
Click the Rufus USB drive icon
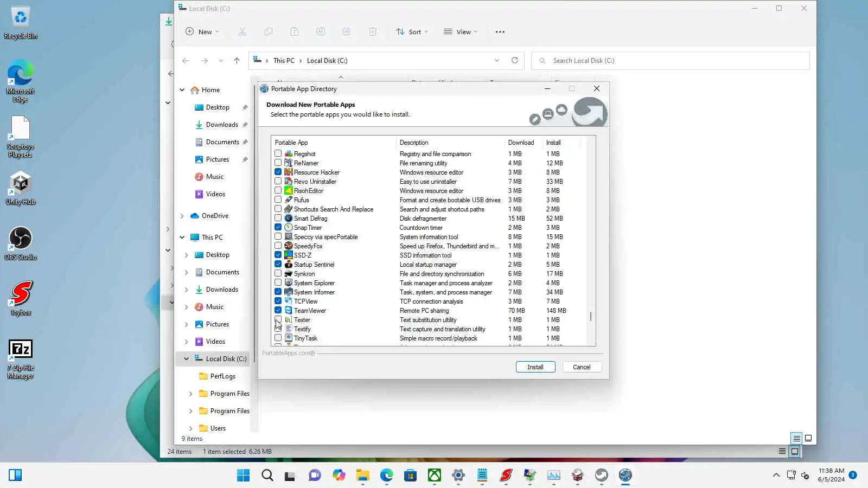289,200
